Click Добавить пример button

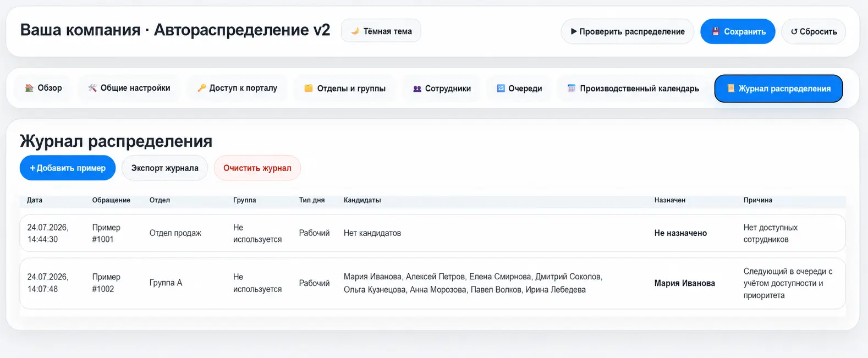(68, 168)
